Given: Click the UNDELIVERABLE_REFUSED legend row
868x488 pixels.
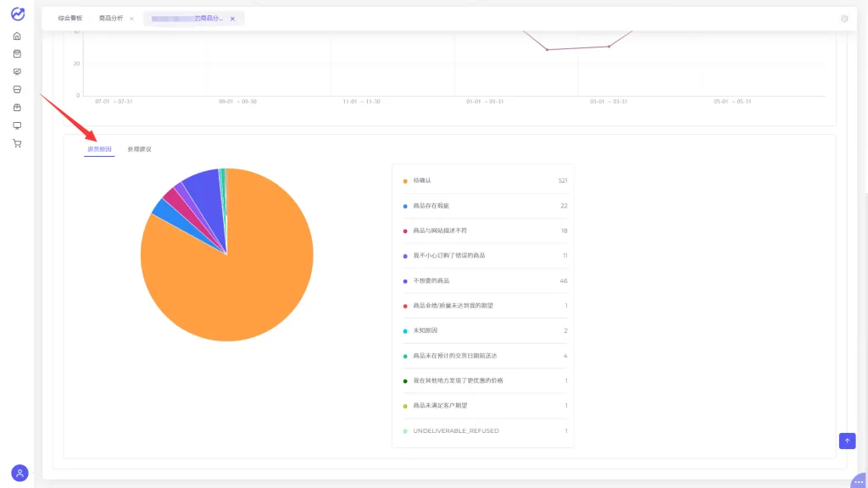Looking at the screenshot, I should pyautogui.click(x=485, y=431).
